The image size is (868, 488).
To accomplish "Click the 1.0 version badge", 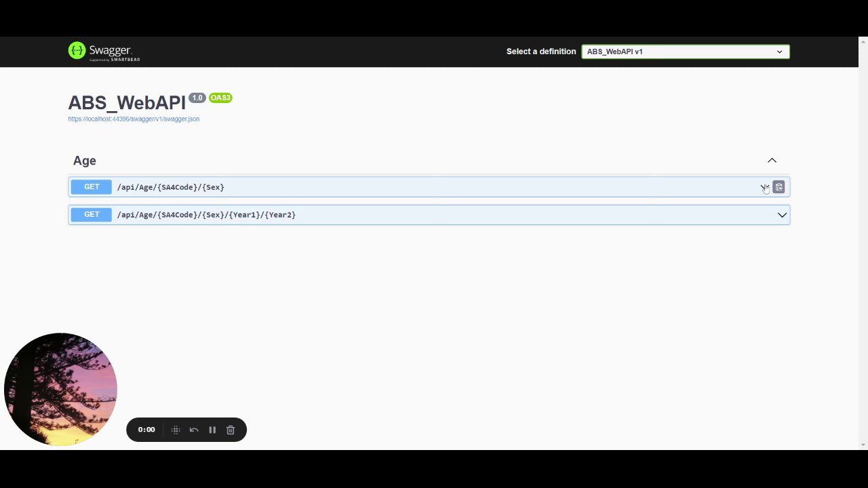I will 197,98.
